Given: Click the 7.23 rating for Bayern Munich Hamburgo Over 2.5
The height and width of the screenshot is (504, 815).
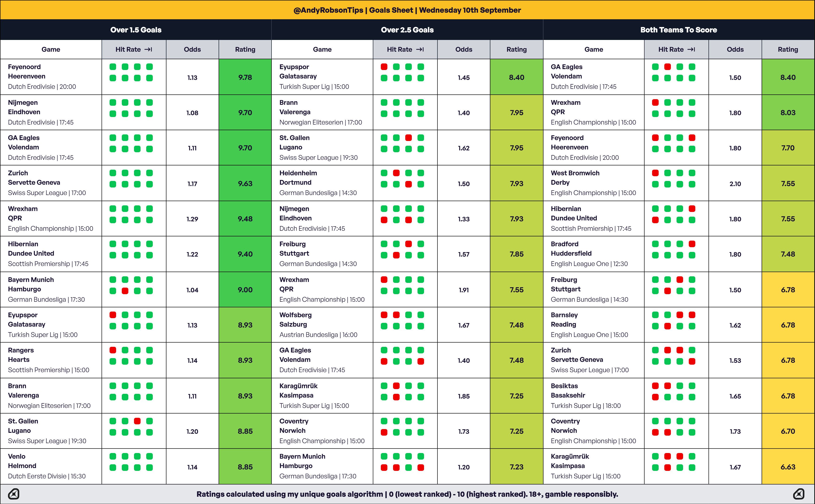Looking at the screenshot, I should [x=516, y=467].
